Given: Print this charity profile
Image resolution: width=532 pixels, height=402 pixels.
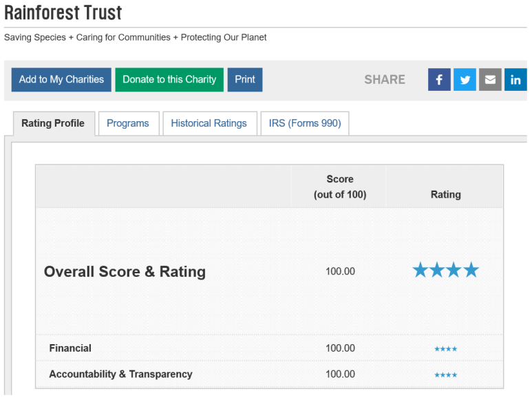Looking at the screenshot, I should pos(244,79).
